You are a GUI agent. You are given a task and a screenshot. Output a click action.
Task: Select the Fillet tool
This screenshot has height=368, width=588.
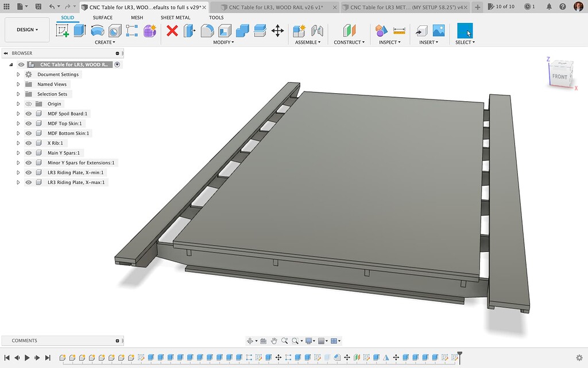[x=207, y=30]
